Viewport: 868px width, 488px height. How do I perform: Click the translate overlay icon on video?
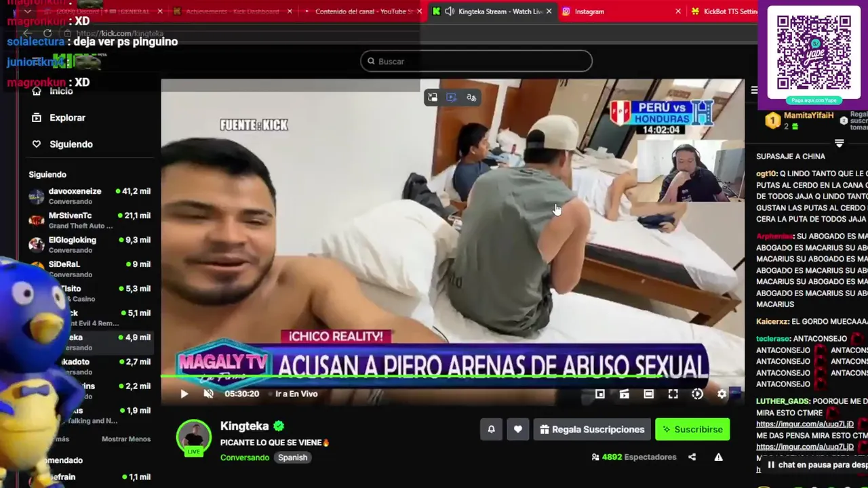click(471, 98)
